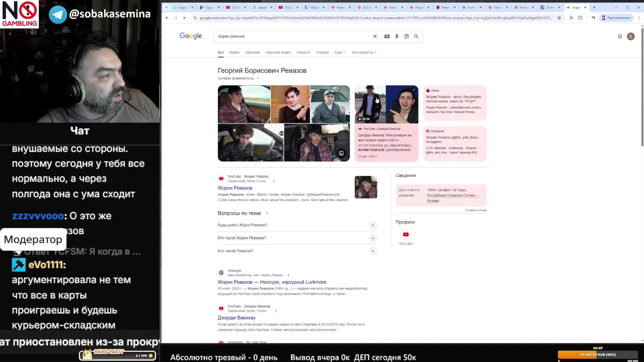Click the zzzvvvooo username in chat

point(38,216)
